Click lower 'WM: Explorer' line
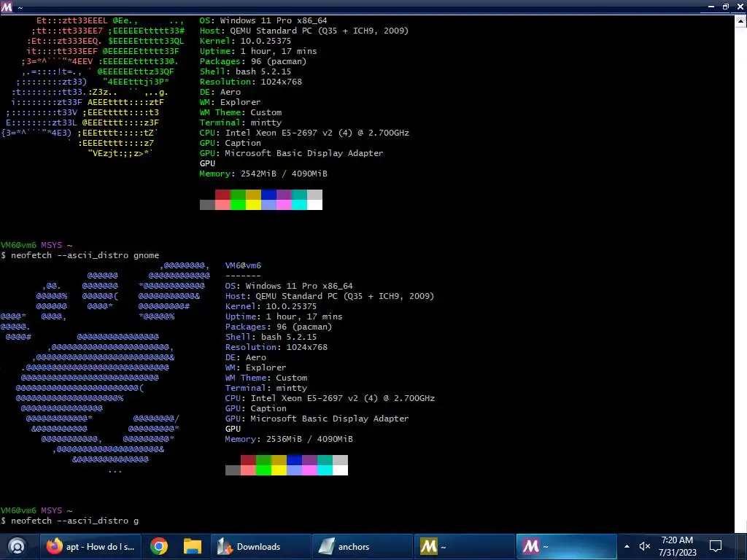This screenshot has width=747, height=560. coord(256,367)
